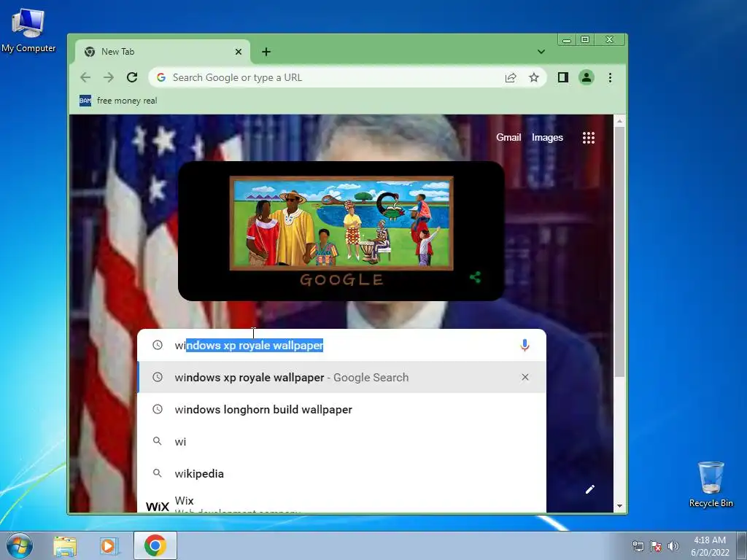Open Windows Explorer from taskbar
The height and width of the screenshot is (560, 747).
click(x=65, y=545)
